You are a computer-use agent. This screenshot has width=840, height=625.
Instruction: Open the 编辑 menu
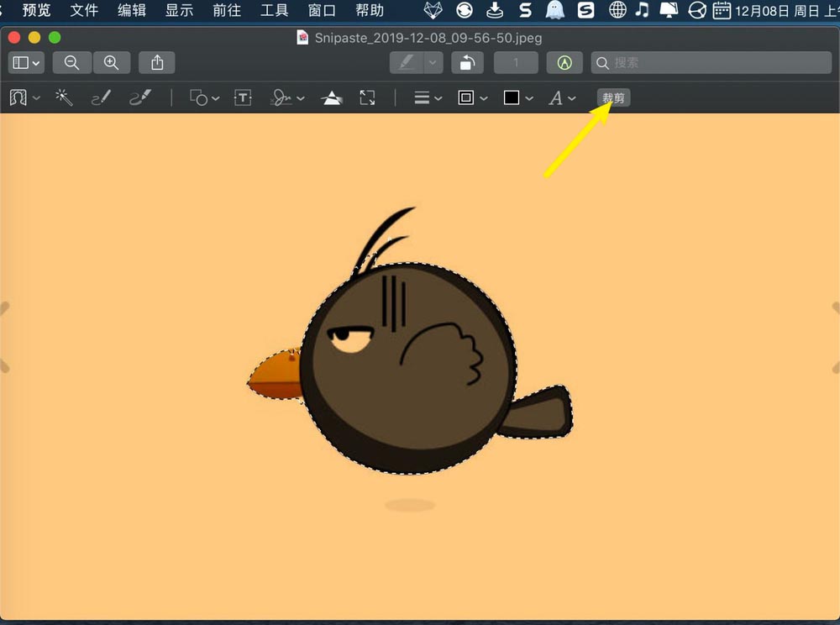131,10
